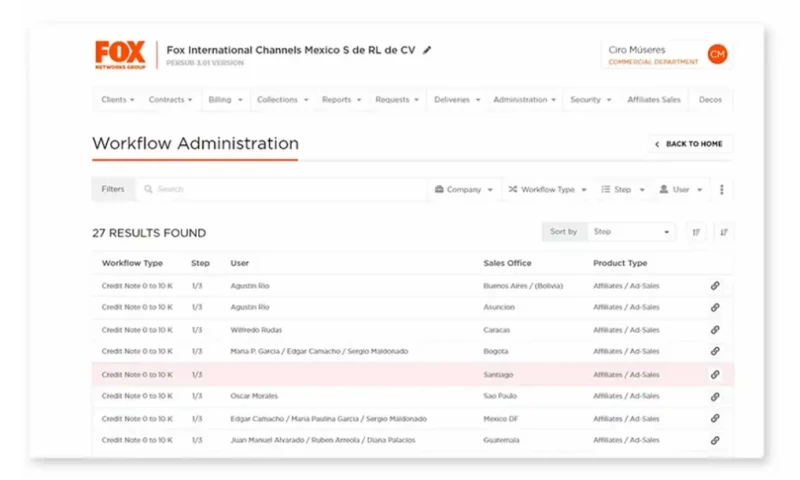Open the Billing menu
Screen dimensions: 800x480
pos(224,100)
